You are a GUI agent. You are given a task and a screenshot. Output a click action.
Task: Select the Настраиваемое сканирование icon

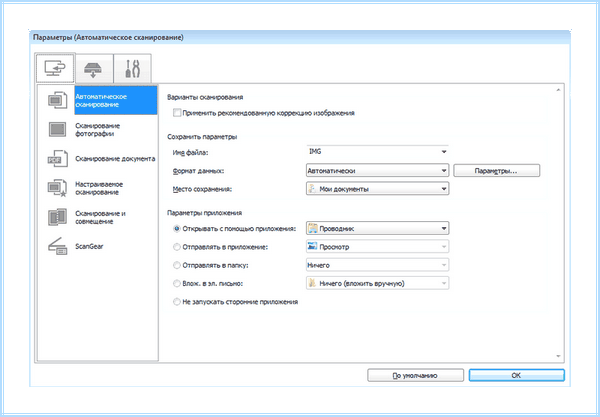(57, 188)
